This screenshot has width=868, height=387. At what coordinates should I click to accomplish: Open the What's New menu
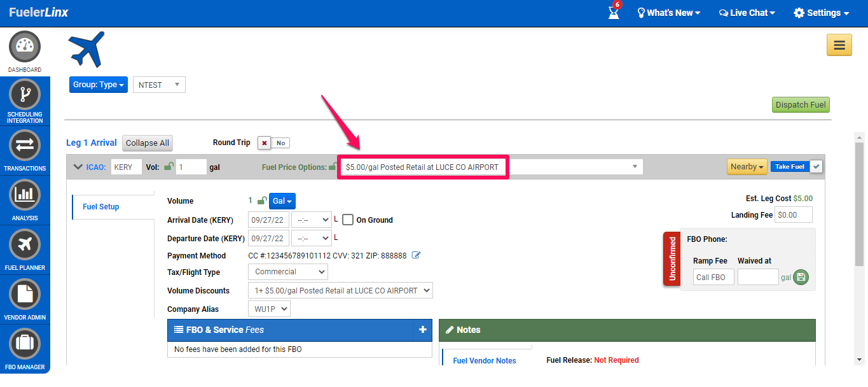pos(669,13)
